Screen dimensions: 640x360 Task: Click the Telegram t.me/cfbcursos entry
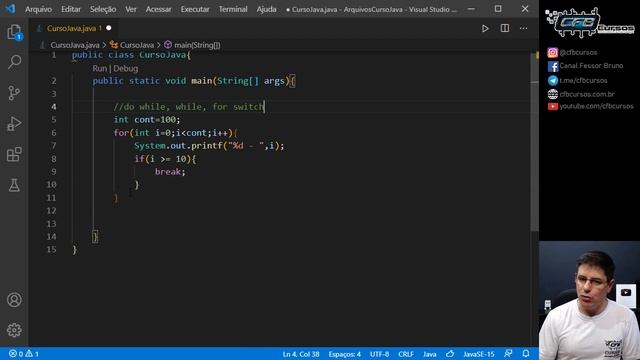point(577,80)
